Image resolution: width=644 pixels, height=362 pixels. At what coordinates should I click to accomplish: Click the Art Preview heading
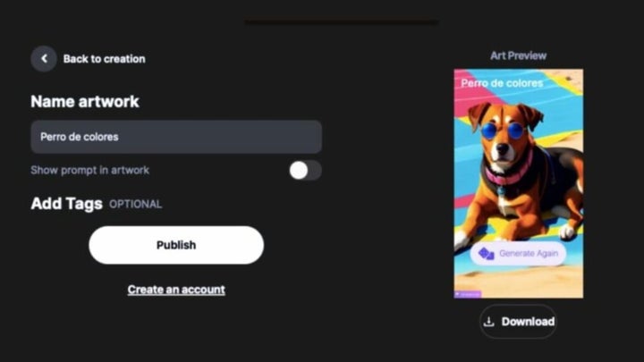coord(518,55)
